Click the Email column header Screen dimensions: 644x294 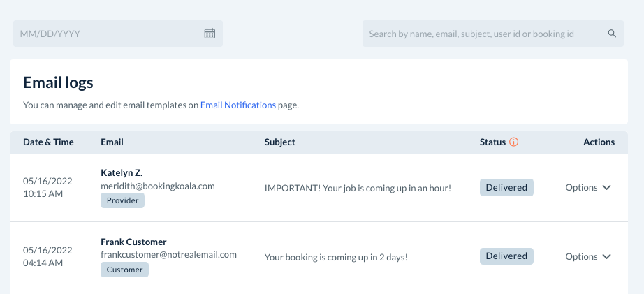pos(112,142)
